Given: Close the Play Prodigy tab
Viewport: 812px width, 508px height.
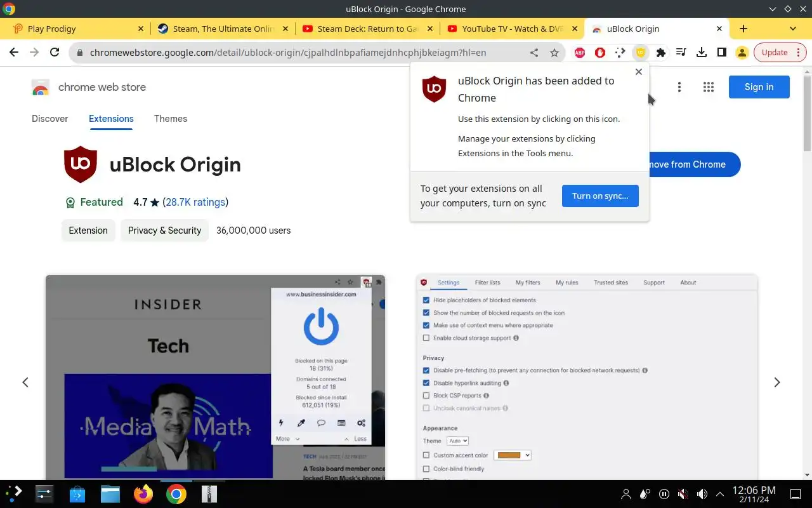Looking at the screenshot, I should [141, 29].
